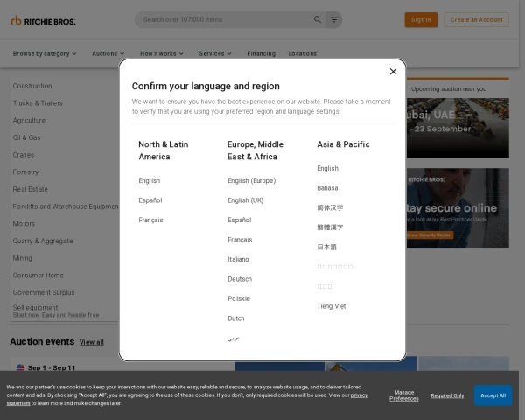This screenshot has width=525, height=420.
Task: Choose English (UK) language option
Action: (245, 200)
